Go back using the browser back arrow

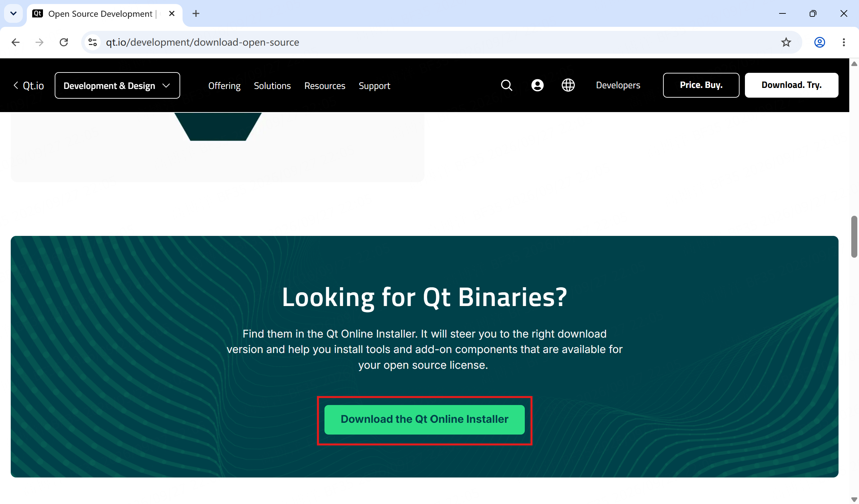[16, 42]
